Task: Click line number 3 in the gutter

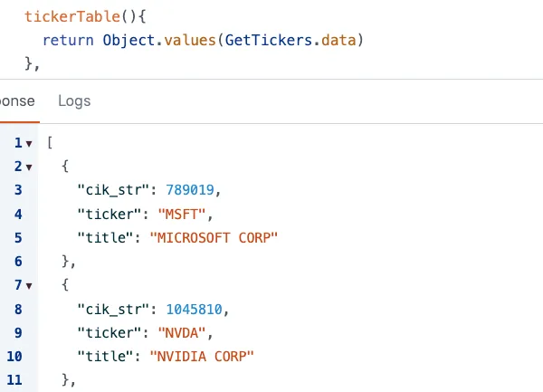Action: pos(18,191)
